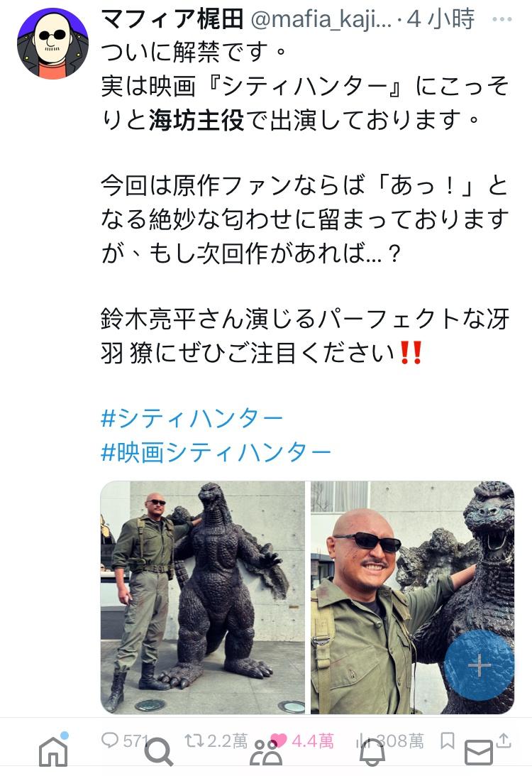
Task: Open the close-up selfie with Godzilla photo
Action: coord(412,597)
